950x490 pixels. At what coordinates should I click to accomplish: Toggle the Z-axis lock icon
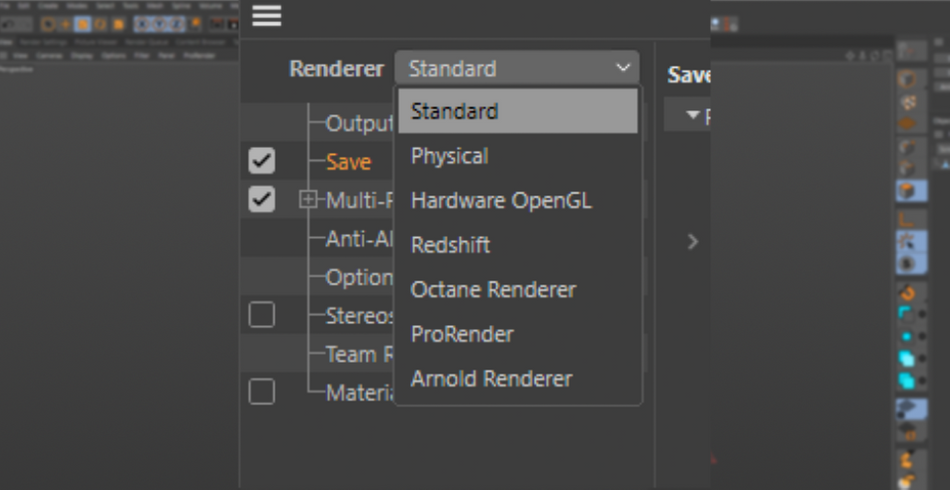coord(177,23)
